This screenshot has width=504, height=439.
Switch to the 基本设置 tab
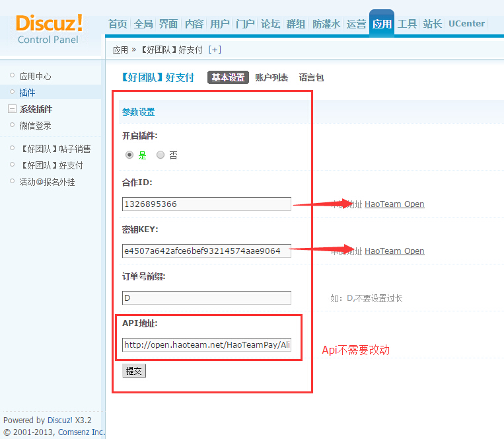tap(228, 77)
